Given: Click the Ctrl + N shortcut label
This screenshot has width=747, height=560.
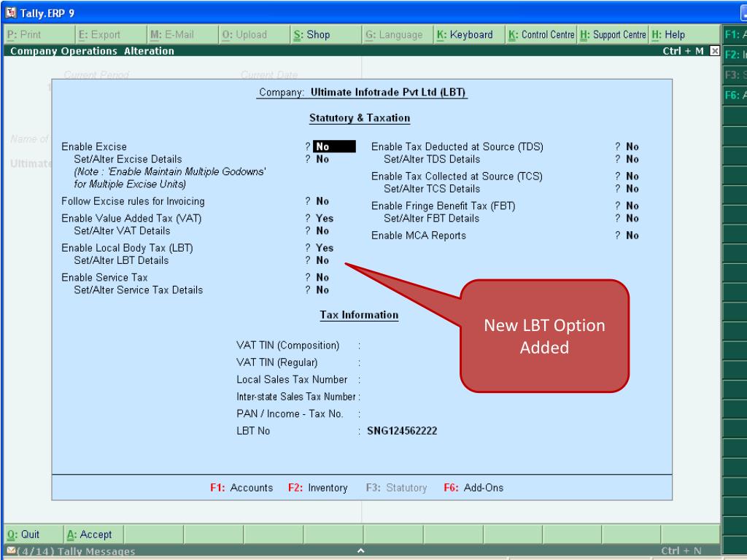Looking at the screenshot, I should coord(681,551).
